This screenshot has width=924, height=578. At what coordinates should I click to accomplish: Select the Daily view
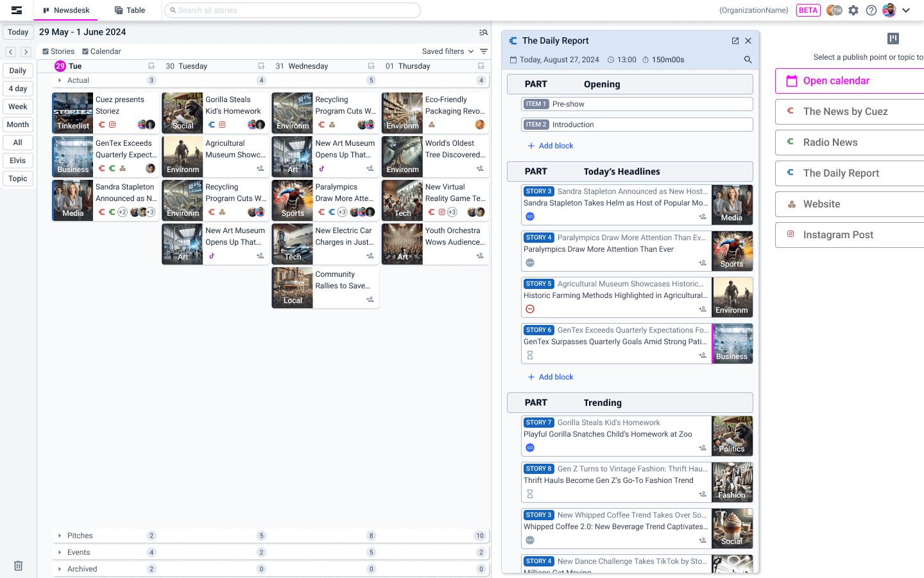18,71
